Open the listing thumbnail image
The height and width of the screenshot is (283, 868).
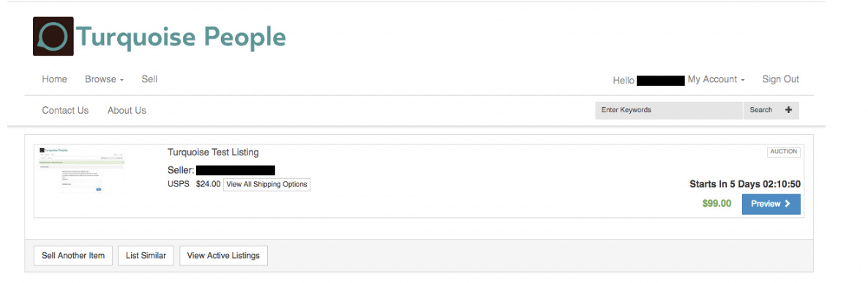(x=82, y=169)
